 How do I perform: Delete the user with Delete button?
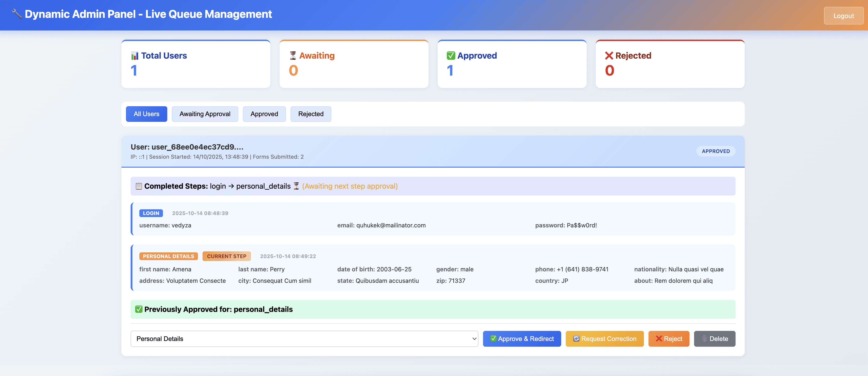[715, 339]
